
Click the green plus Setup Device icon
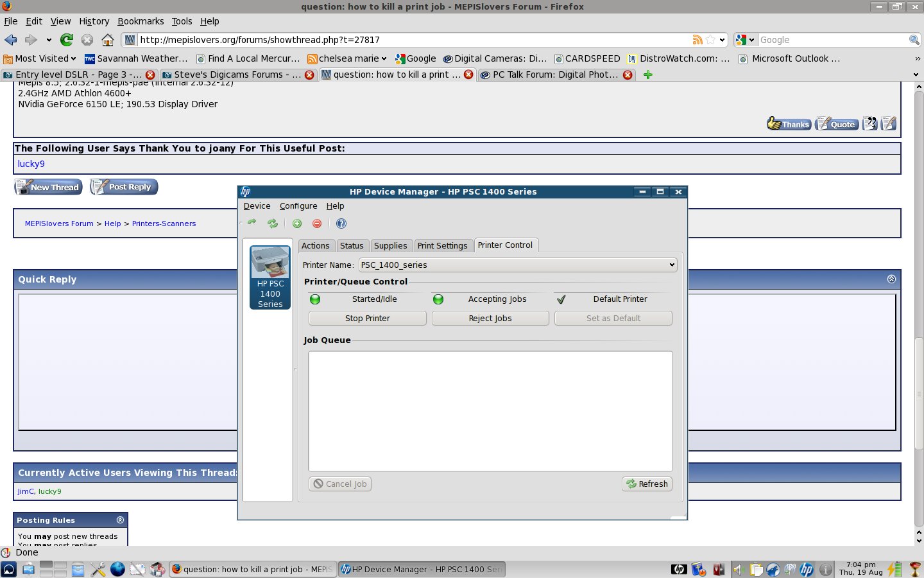click(x=297, y=223)
